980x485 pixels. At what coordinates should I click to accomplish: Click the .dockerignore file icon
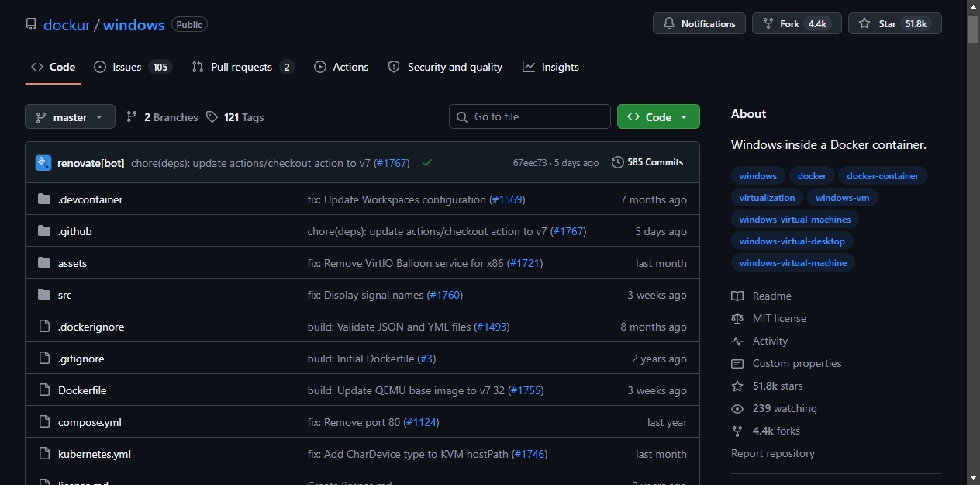coord(44,327)
